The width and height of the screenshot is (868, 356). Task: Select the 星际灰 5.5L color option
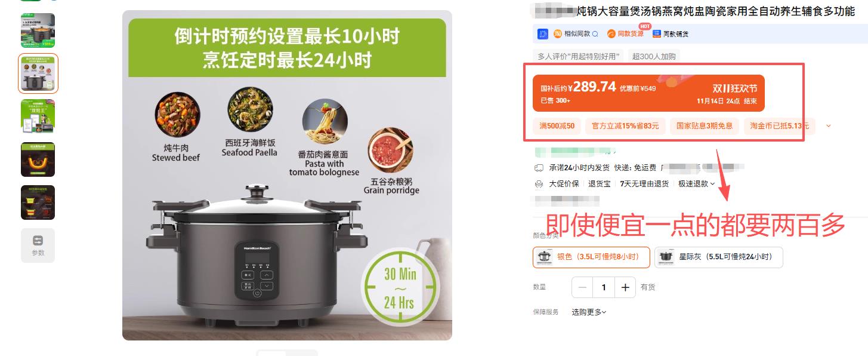click(718, 257)
